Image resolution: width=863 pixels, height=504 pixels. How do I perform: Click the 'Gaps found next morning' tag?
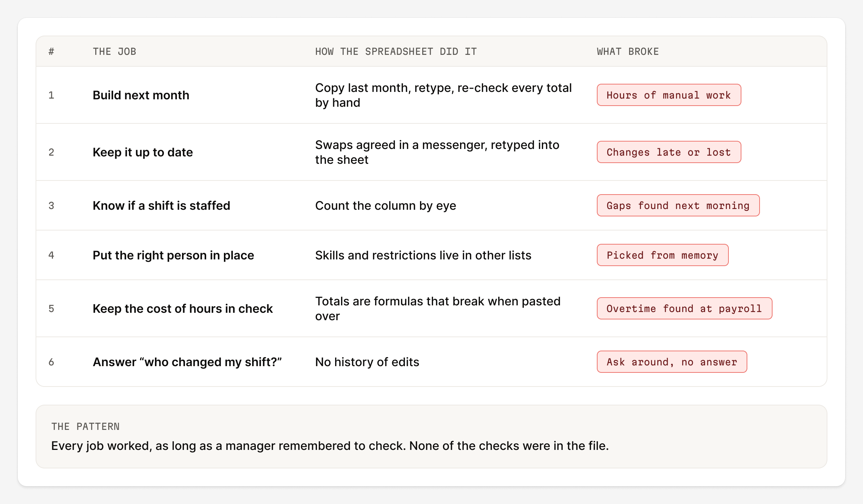[x=678, y=205]
